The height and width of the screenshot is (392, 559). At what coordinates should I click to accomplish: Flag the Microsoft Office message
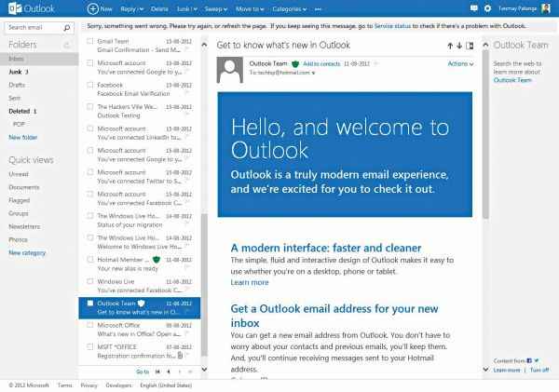[x=186, y=334]
